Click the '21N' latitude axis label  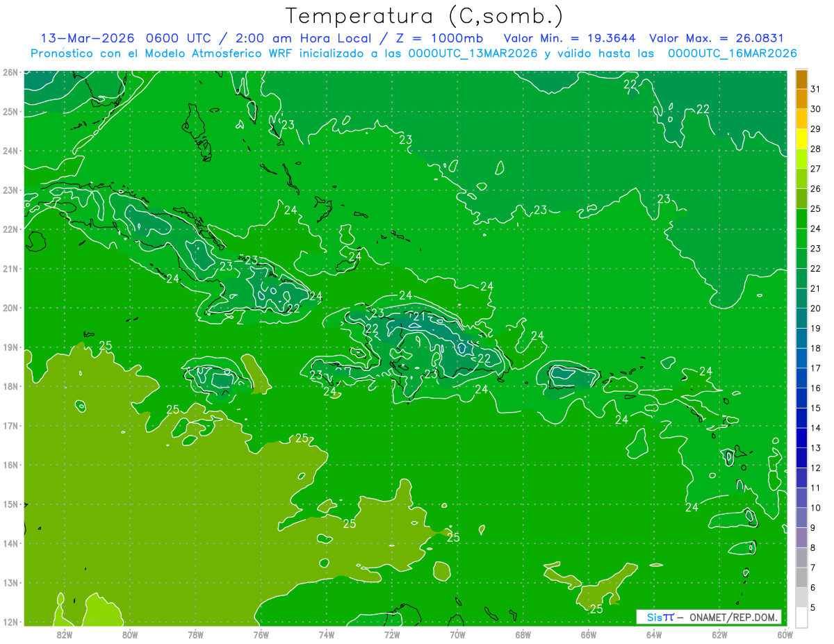click(x=10, y=269)
